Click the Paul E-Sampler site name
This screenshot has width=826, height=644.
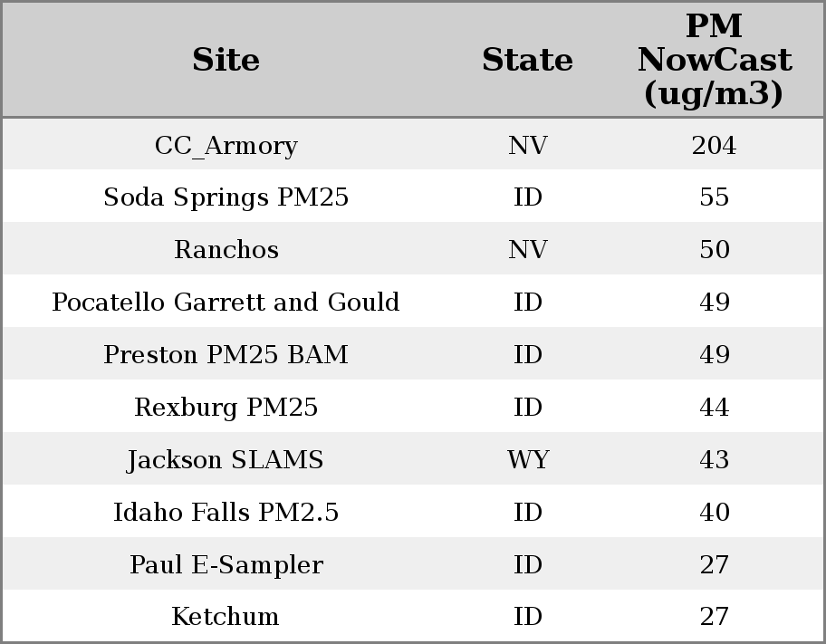coord(226,565)
